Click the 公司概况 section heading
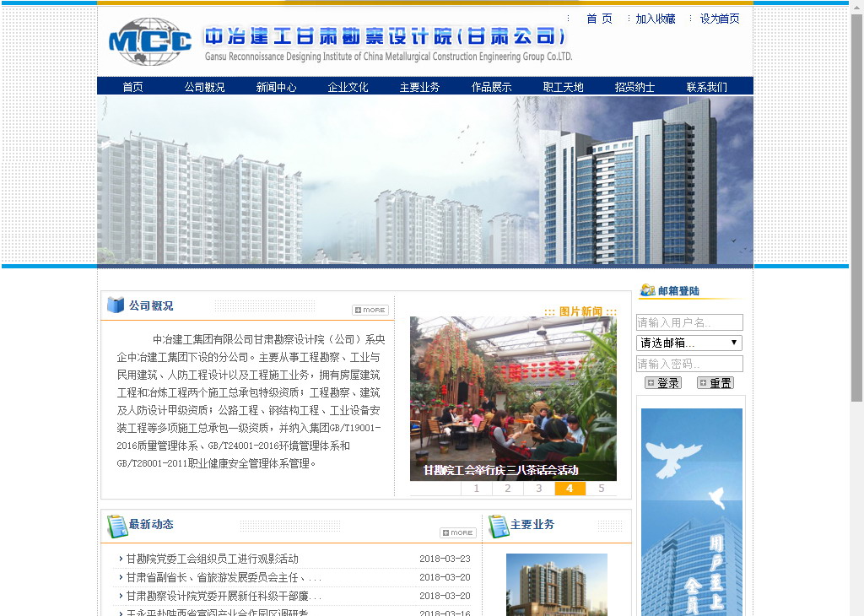 pyautogui.click(x=151, y=305)
